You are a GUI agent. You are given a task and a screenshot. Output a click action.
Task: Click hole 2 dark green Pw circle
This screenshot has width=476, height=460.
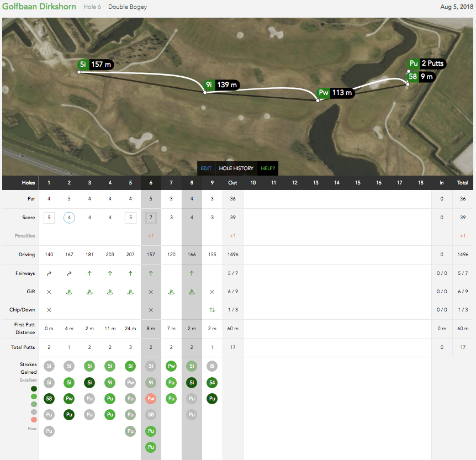click(69, 399)
